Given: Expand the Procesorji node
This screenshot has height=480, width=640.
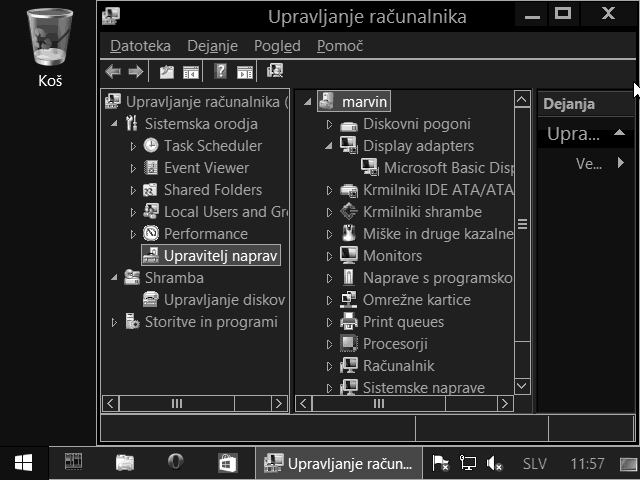Looking at the screenshot, I should [x=329, y=344].
